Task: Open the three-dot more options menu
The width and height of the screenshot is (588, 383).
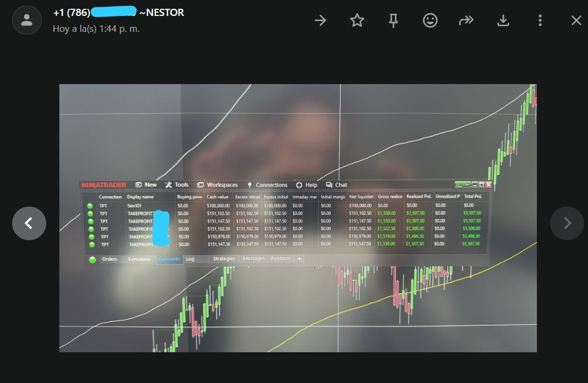Action: pyautogui.click(x=540, y=21)
